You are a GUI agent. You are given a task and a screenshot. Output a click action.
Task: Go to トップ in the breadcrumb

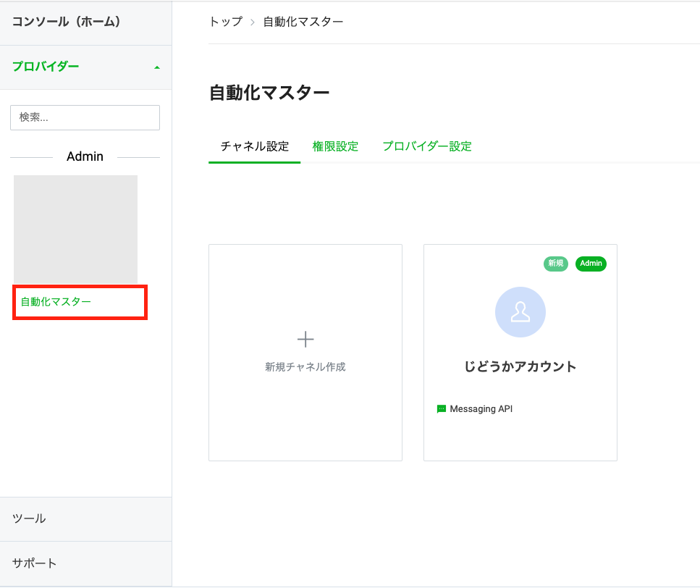pos(225,22)
